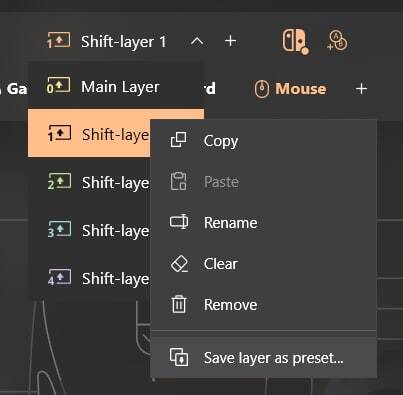Click the Rename icon
Image resolution: width=403 pixels, height=395 pixels.
tap(179, 222)
